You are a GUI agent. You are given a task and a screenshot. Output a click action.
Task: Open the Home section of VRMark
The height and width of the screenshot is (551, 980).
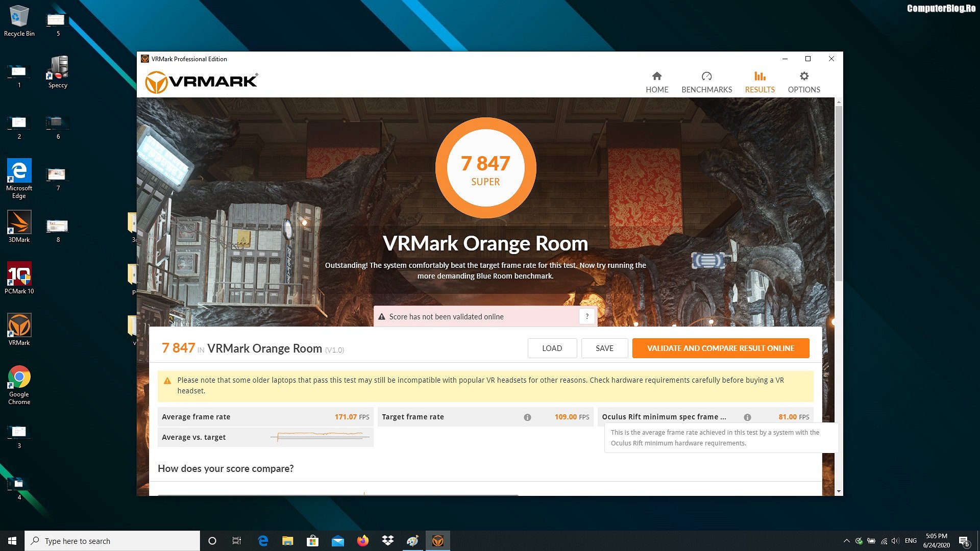656,82
